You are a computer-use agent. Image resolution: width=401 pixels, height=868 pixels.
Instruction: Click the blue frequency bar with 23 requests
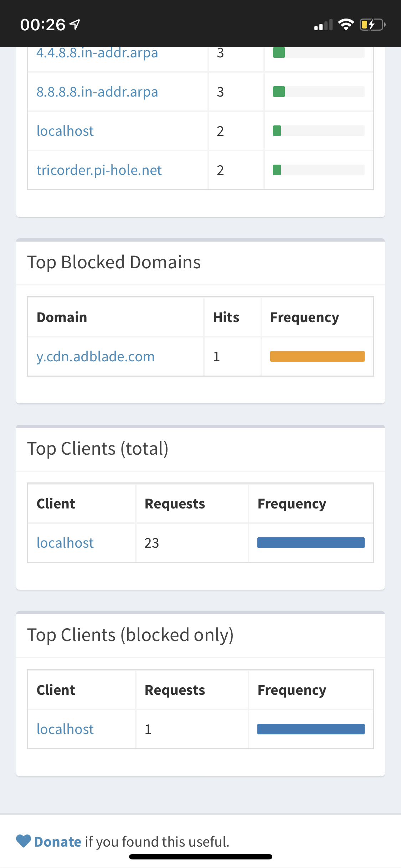point(311,543)
